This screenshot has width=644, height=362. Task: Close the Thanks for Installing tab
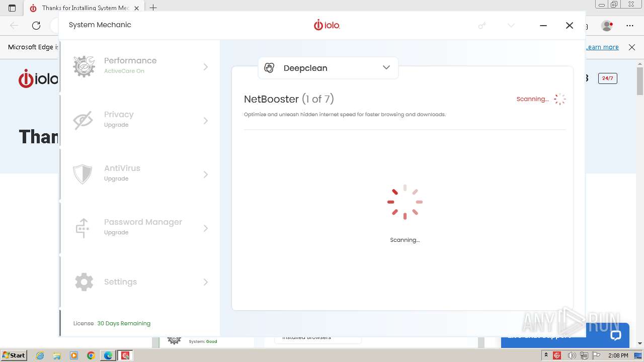pyautogui.click(x=136, y=8)
